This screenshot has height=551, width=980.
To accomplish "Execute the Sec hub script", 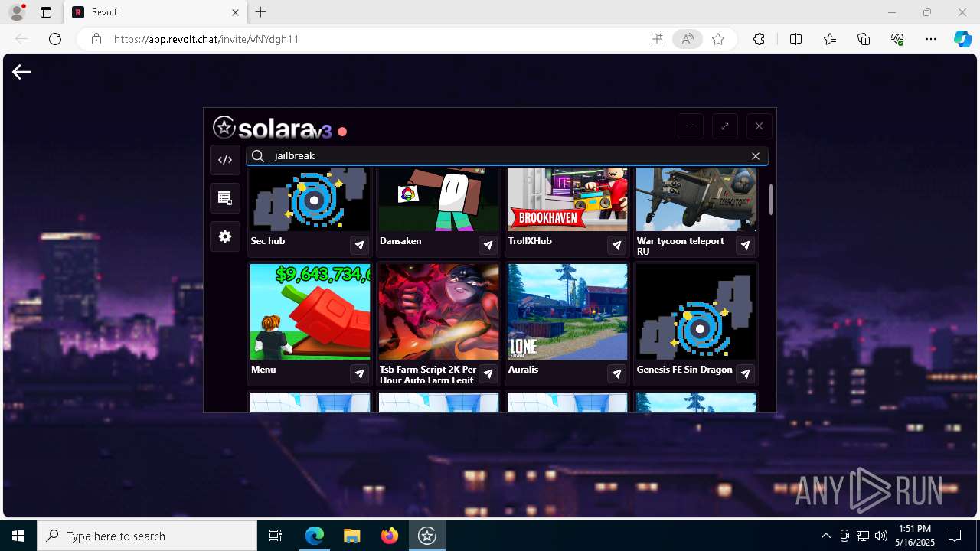I will click(360, 246).
